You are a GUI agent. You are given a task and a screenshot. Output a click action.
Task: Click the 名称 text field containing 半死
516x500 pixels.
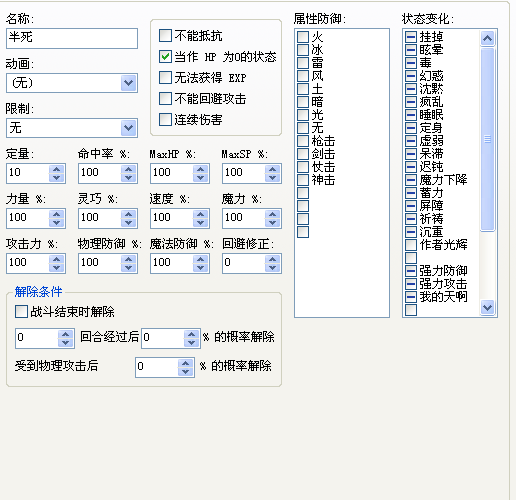72,38
